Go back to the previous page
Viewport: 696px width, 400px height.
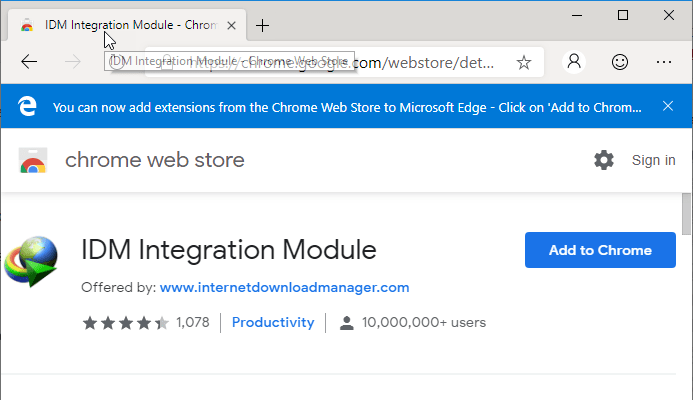pyautogui.click(x=29, y=62)
